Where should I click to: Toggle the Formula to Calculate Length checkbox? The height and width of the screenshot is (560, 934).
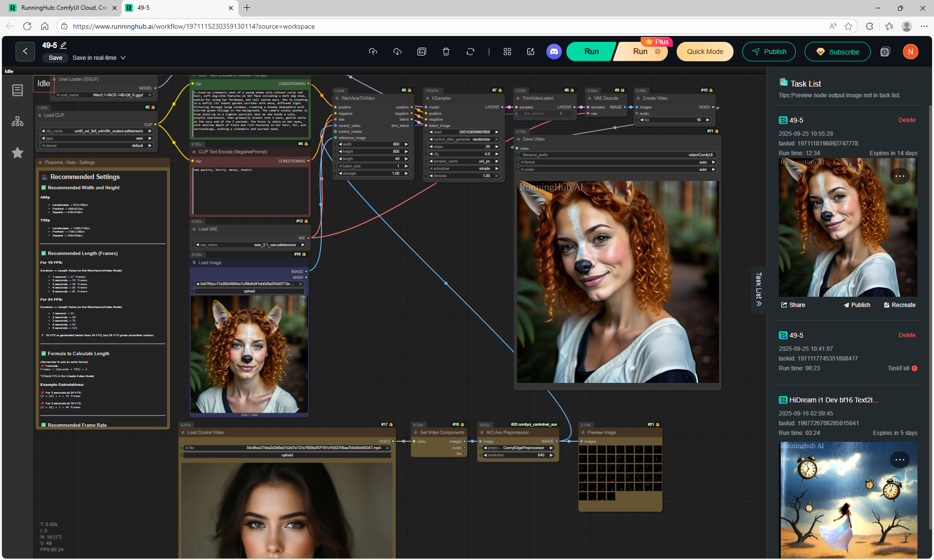coord(43,353)
